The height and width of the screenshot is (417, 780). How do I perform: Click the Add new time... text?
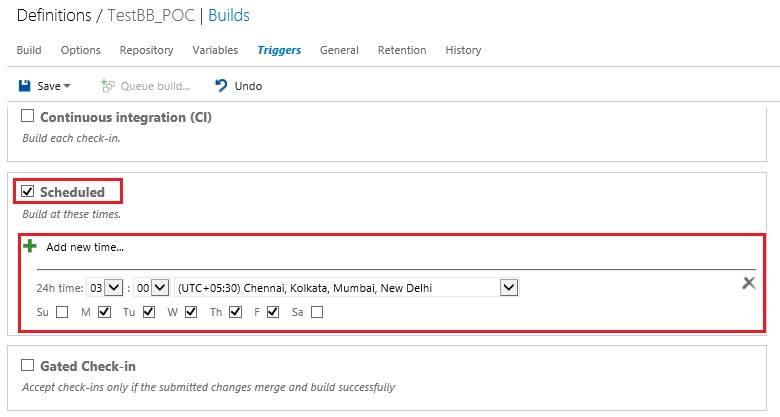pyautogui.click(x=85, y=247)
